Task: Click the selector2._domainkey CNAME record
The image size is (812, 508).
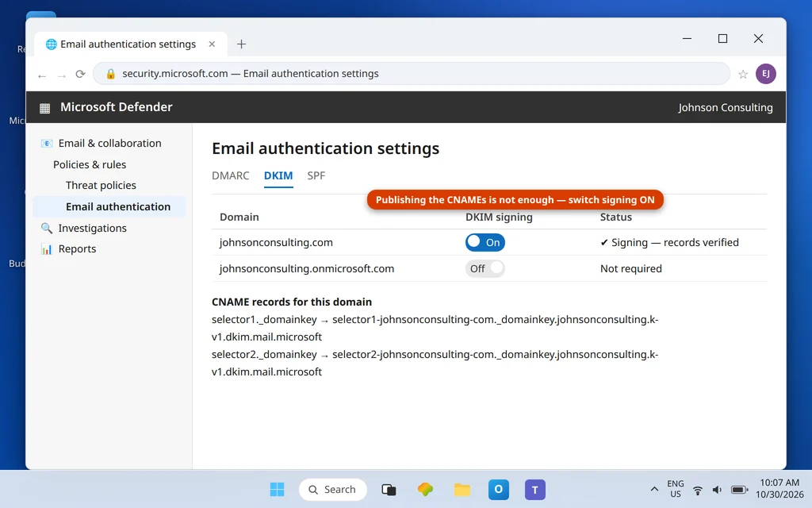Action: click(435, 363)
